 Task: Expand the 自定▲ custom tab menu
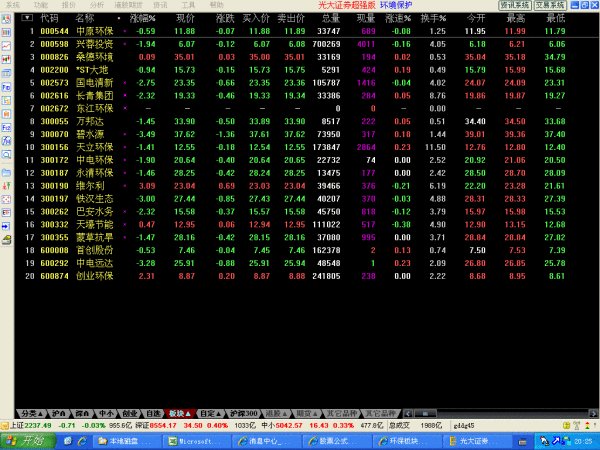click(211, 413)
